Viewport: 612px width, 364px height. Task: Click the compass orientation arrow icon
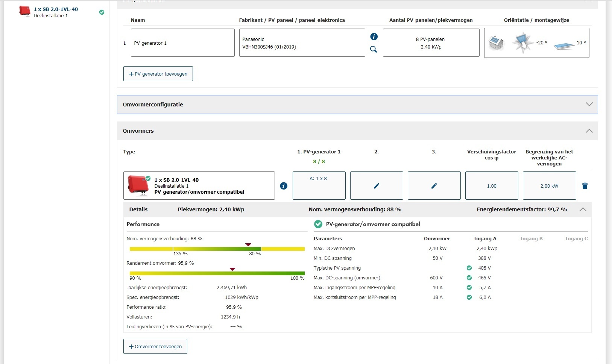(522, 42)
